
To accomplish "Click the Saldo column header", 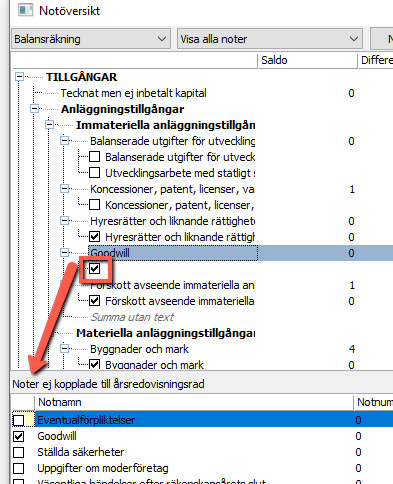I will pyautogui.click(x=308, y=60).
